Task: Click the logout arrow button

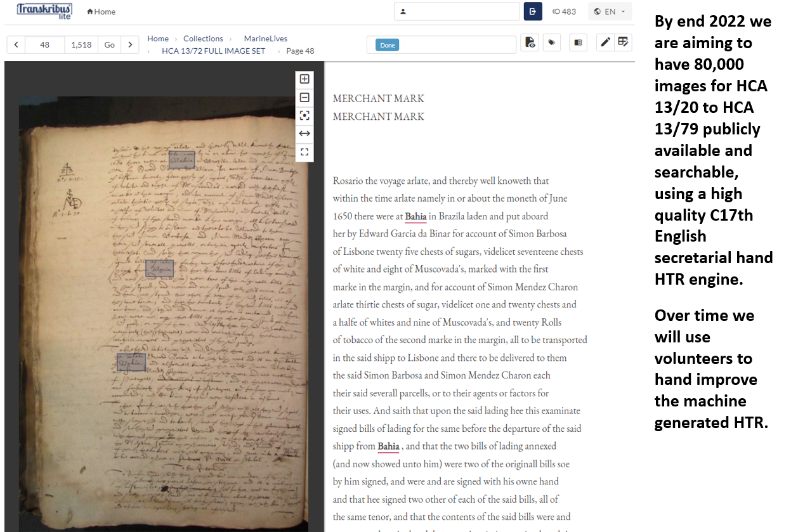Action: (532, 11)
